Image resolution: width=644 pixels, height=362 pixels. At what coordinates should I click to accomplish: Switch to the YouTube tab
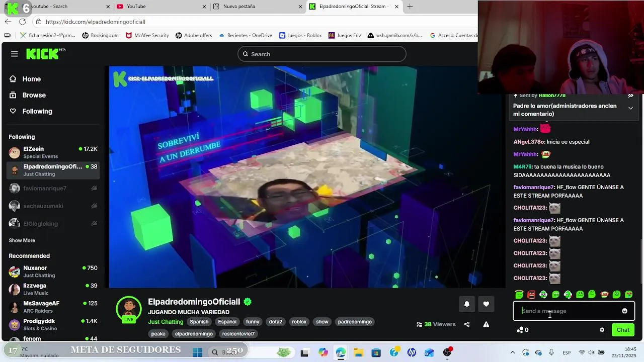[x=160, y=7]
